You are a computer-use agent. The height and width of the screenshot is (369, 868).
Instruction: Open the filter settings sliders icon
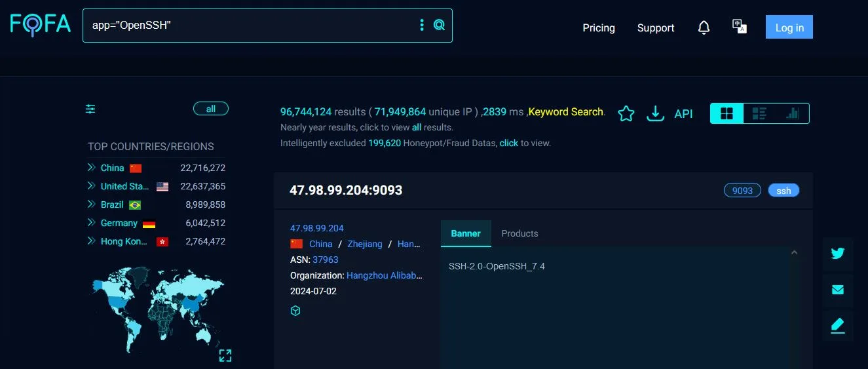click(90, 109)
